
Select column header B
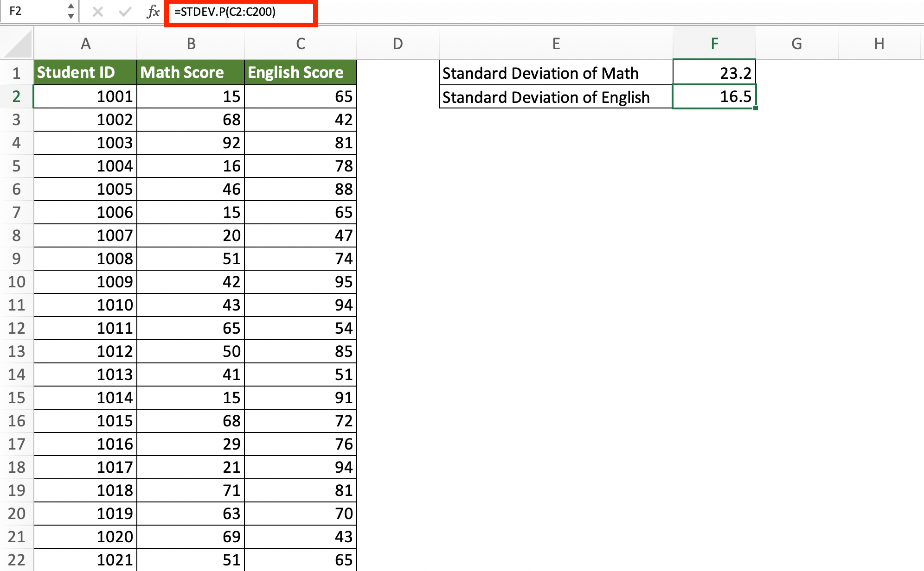[191, 43]
